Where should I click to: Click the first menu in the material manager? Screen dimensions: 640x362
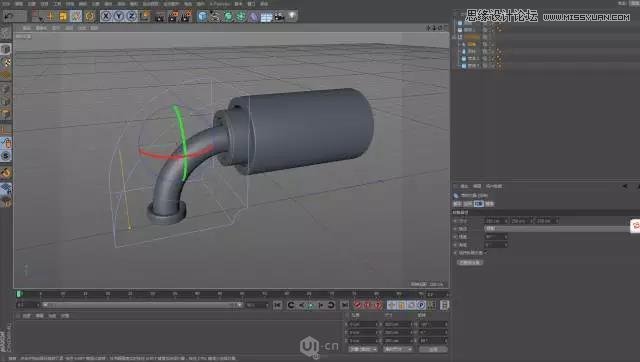tap(27, 316)
